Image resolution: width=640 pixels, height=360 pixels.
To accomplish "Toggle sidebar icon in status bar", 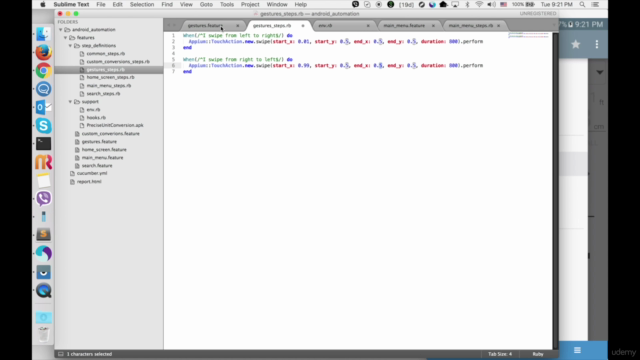I will click(60, 354).
